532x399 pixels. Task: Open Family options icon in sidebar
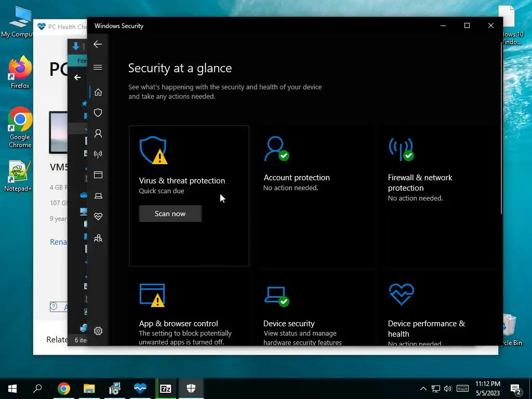point(98,238)
